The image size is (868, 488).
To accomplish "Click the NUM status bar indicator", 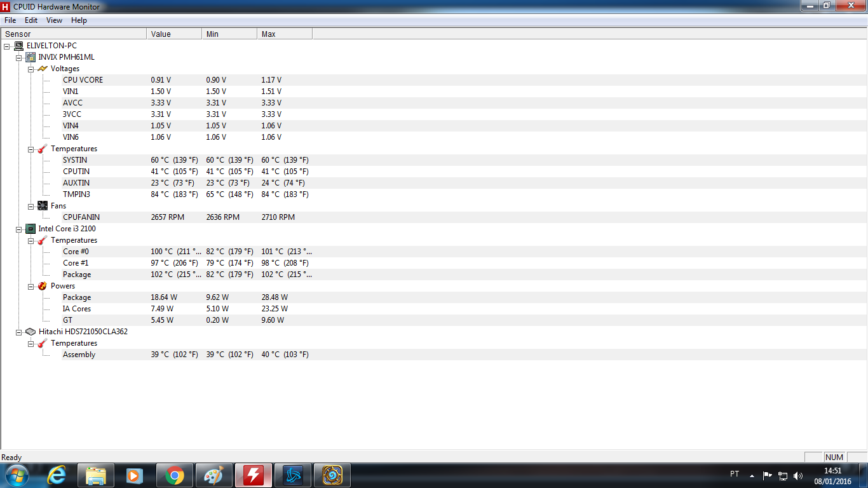I will pyautogui.click(x=834, y=457).
